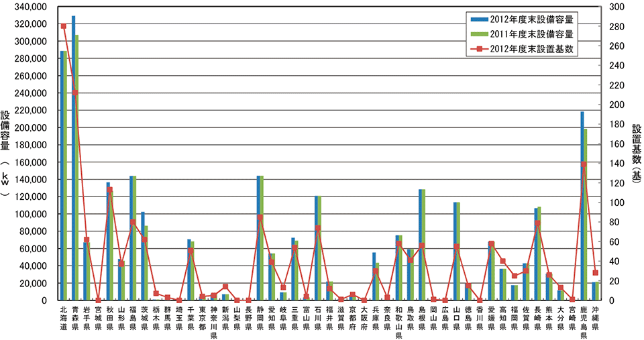
Task: Select legend text 2012年度末設備容量
Action: pos(531,19)
